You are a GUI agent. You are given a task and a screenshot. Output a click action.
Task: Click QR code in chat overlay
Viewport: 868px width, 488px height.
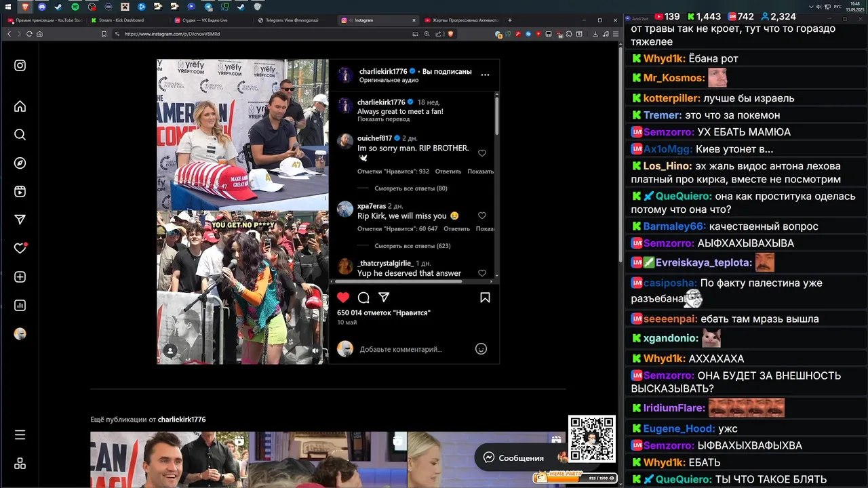pyautogui.click(x=592, y=439)
